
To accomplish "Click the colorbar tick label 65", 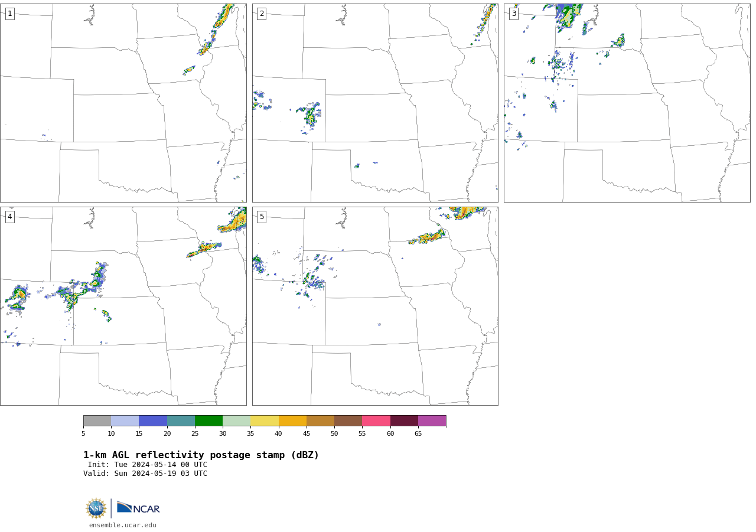I will (418, 434).
